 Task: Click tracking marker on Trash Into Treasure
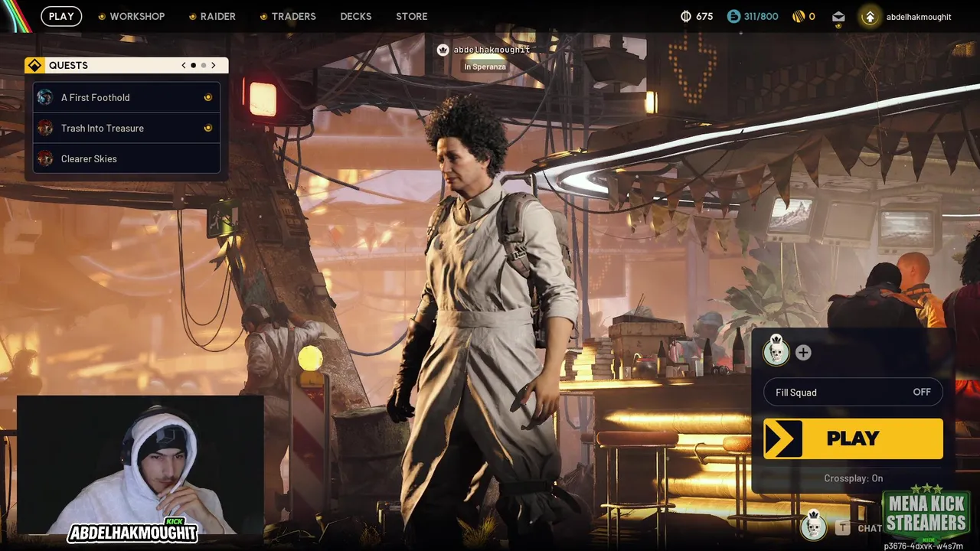(x=207, y=128)
